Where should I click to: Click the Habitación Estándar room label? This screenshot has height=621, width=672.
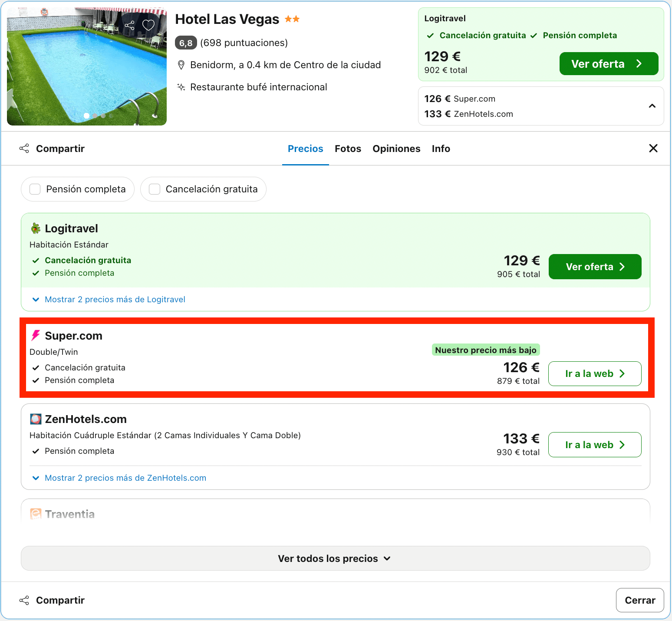click(x=69, y=244)
